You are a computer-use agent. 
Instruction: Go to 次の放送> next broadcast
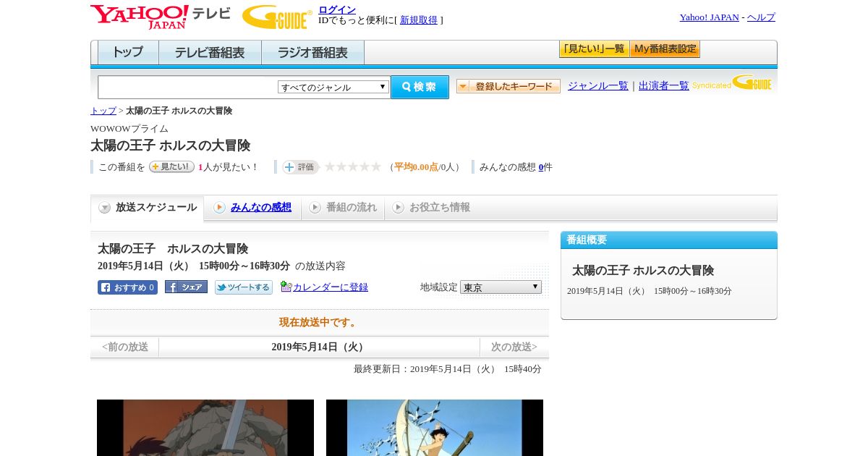pyautogui.click(x=514, y=347)
